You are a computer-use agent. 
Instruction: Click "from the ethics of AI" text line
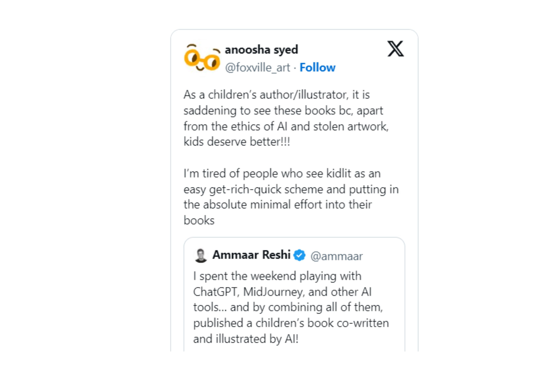(x=286, y=127)
